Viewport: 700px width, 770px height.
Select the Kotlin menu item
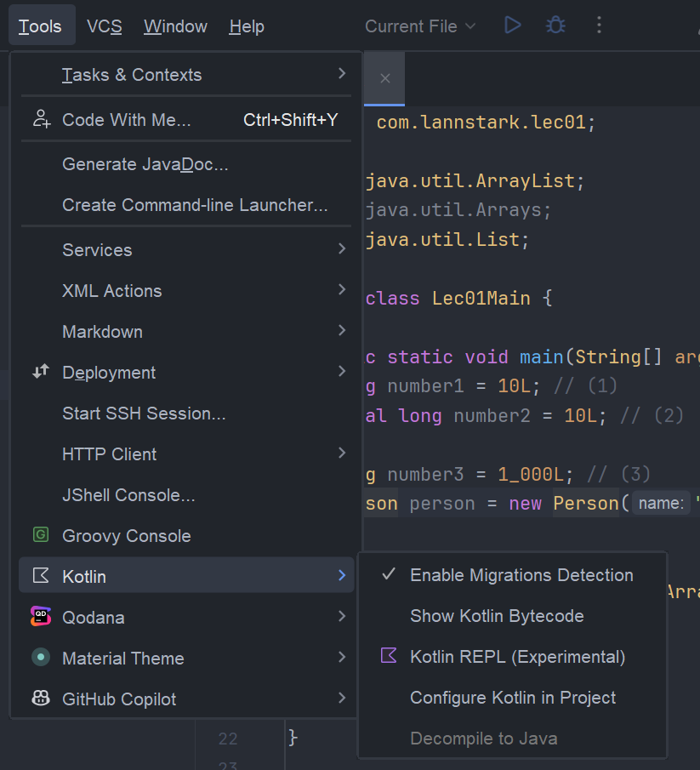click(186, 575)
